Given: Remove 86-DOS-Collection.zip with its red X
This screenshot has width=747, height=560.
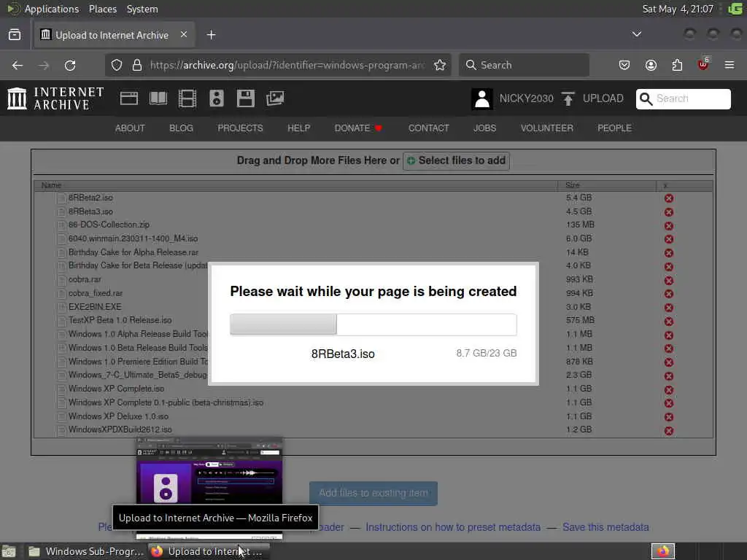Looking at the screenshot, I should coord(669,226).
